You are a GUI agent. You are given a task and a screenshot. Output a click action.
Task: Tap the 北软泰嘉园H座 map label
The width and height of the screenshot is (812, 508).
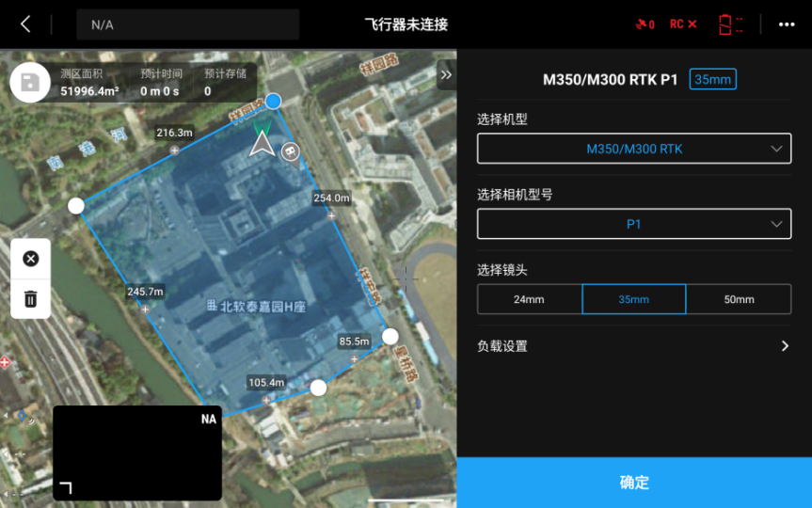[257, 307]
